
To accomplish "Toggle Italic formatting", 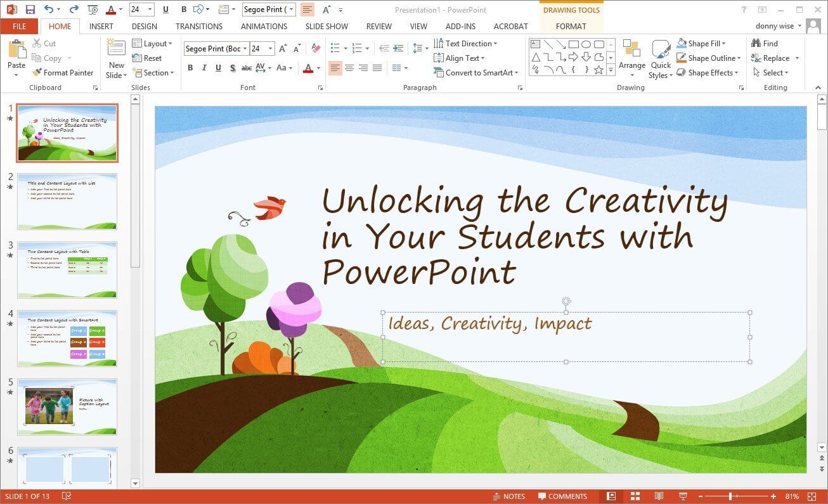I will [204, 68].
